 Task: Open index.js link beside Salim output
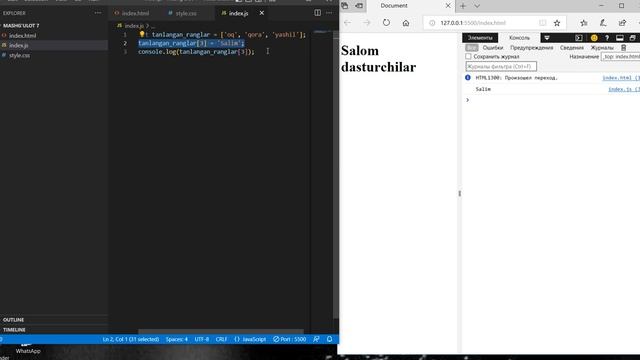point(624,89)
